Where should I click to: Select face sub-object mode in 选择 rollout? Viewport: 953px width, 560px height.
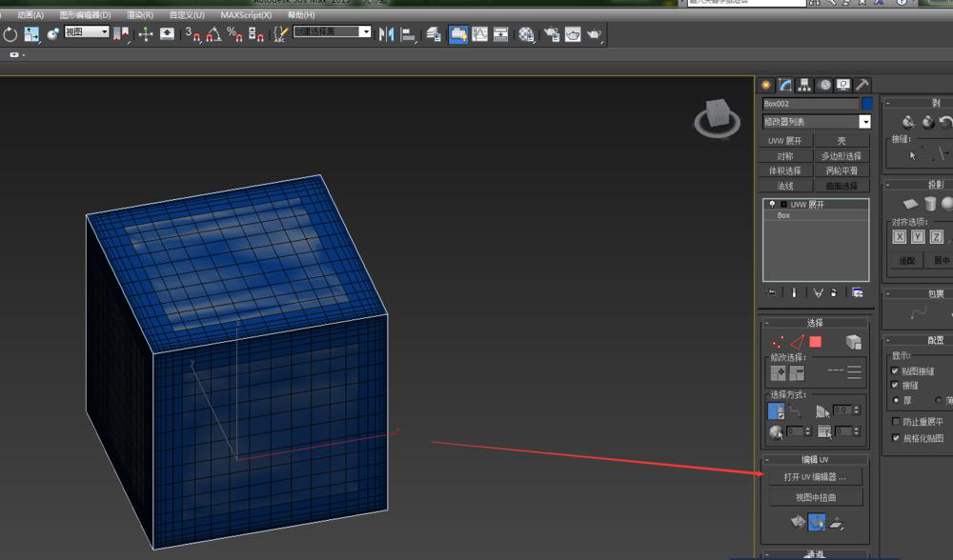[815, 340]
